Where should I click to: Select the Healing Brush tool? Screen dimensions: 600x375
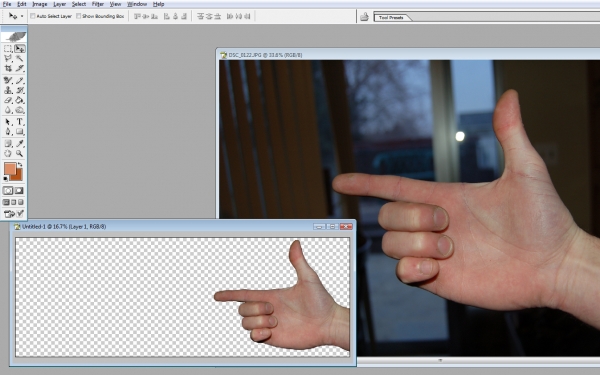pyautogui.click(x=8, y=80)
